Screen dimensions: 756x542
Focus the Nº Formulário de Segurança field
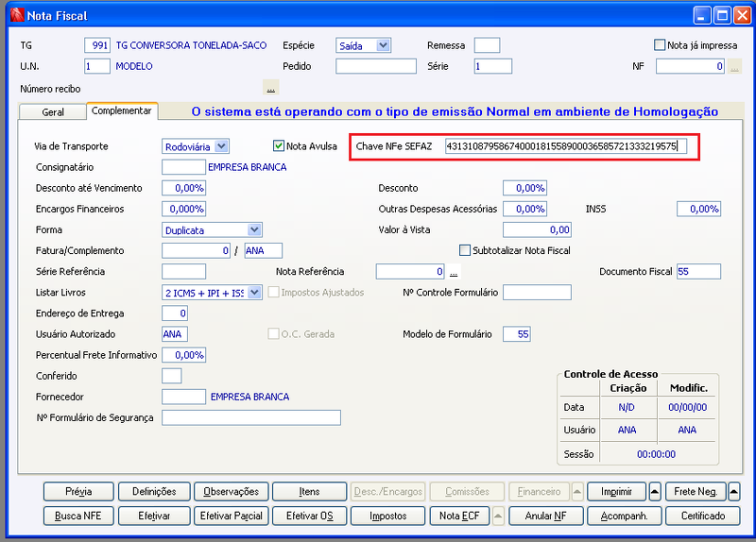point(251,417)
